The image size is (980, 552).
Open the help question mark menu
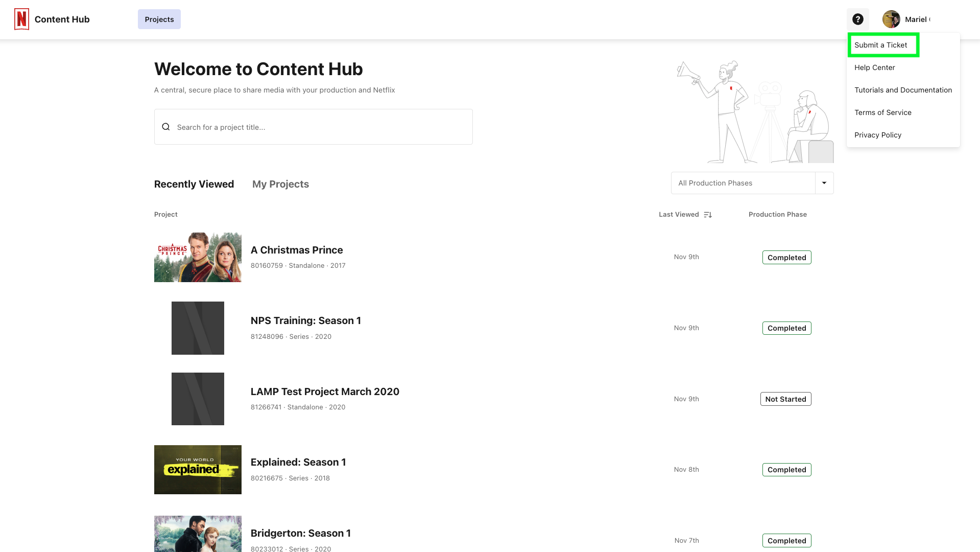[858, 19]
